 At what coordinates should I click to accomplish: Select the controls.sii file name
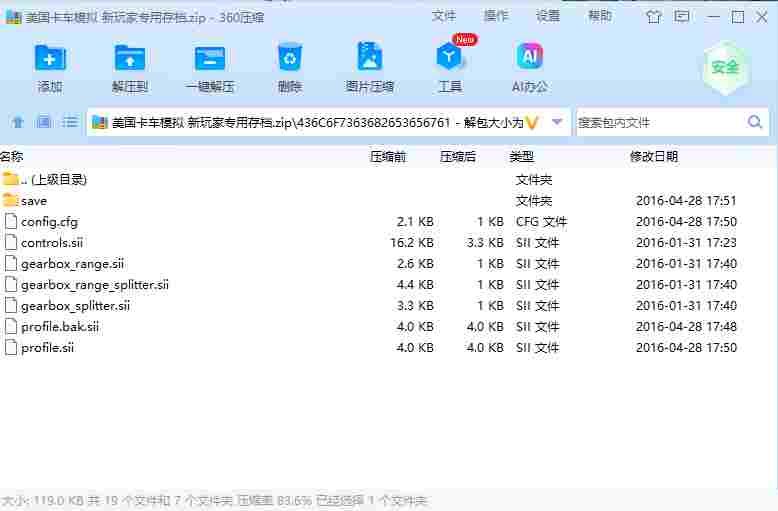(x=52, y=243)
